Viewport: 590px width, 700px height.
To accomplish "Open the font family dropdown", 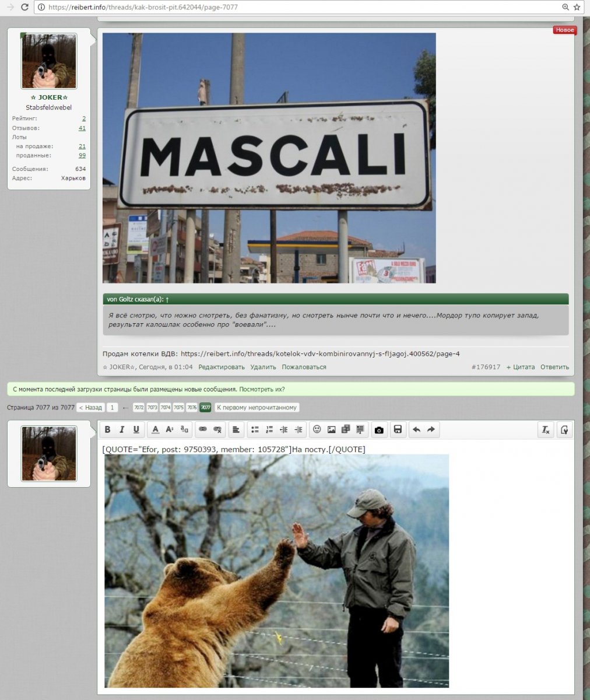I will [x=184, y=430].
